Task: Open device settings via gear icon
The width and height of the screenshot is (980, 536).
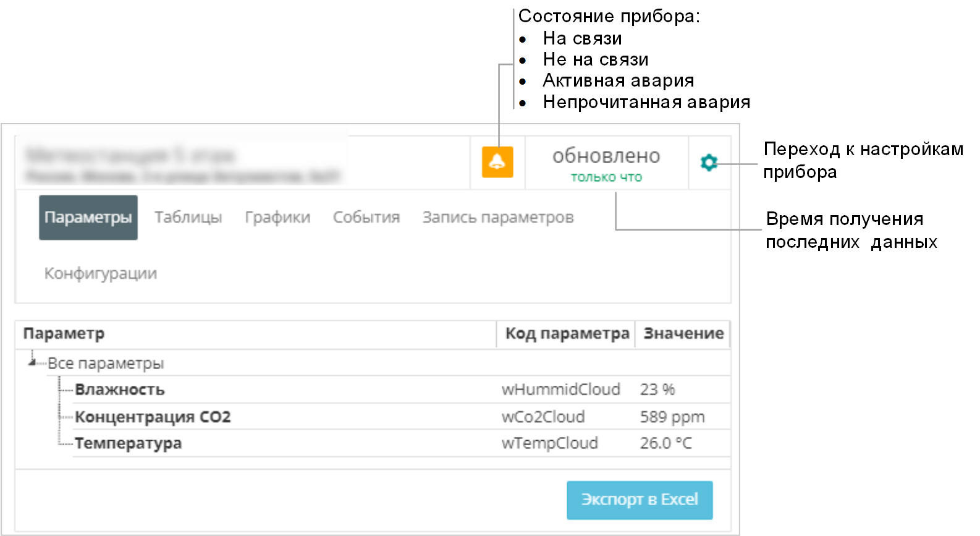Action: [709, 163]
